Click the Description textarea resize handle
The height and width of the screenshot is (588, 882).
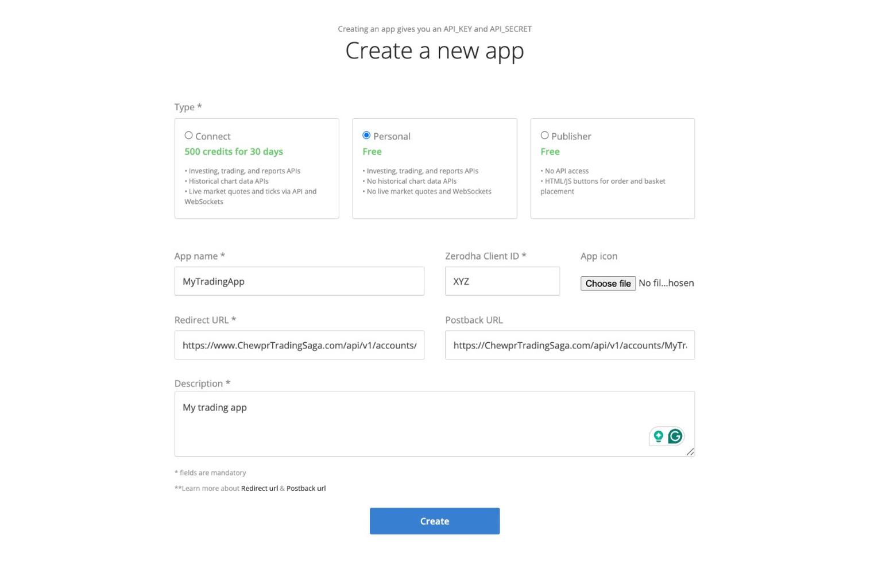[x=690, y=452]
